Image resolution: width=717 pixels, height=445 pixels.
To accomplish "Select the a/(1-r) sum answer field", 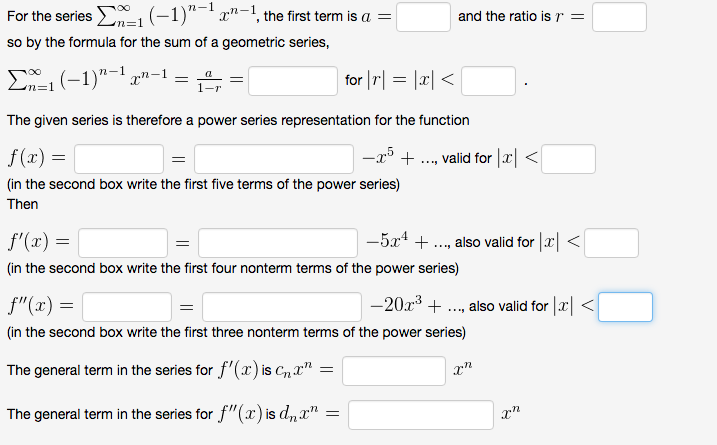I will pyautogui.click(x=293, y=81).
